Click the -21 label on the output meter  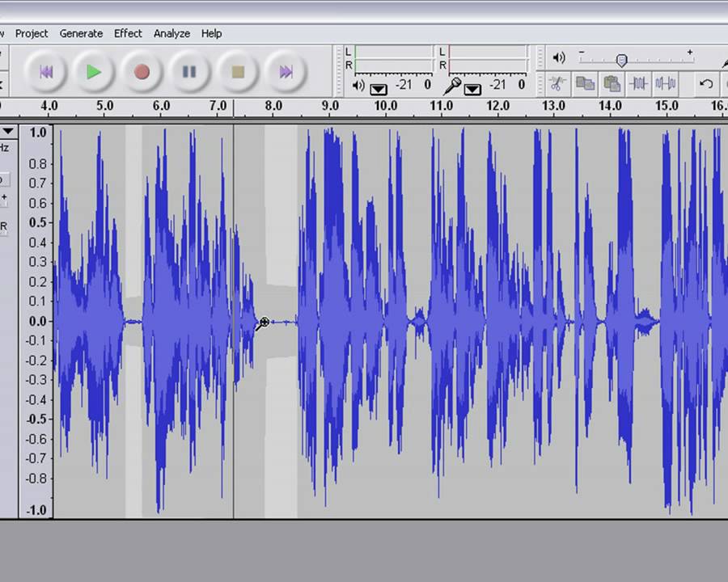pos(404,85)
